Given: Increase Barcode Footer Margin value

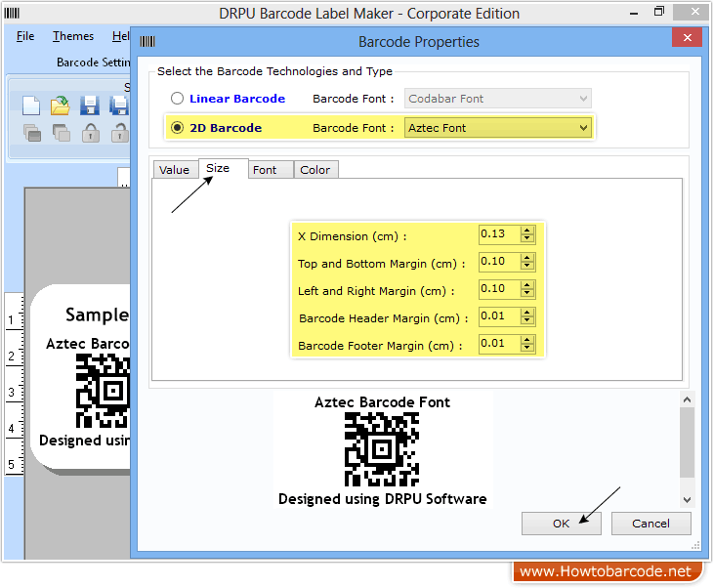Looking at the screenshot, I should 527,340.
